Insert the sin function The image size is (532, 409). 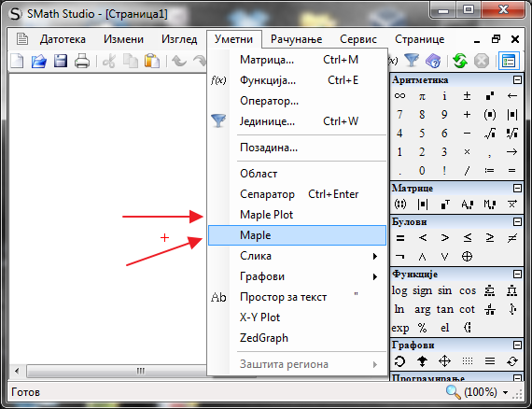coord(444,290)
